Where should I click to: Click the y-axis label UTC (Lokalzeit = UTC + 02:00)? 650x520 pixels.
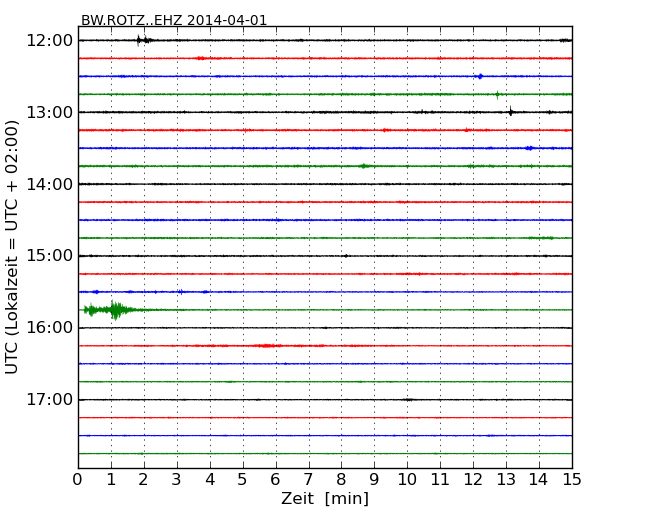[x=12, y=247]
